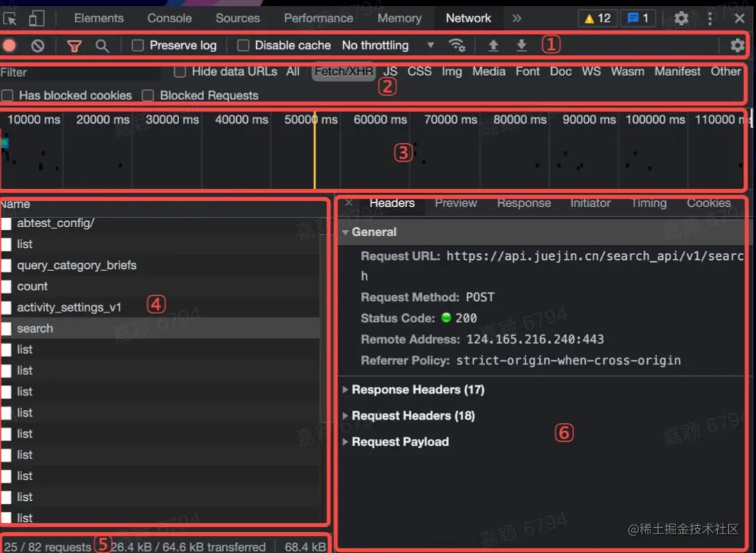Select the search request row
The width and height of the screenshot is (756, 553).
pyautogui.click(x=160, y=329)
